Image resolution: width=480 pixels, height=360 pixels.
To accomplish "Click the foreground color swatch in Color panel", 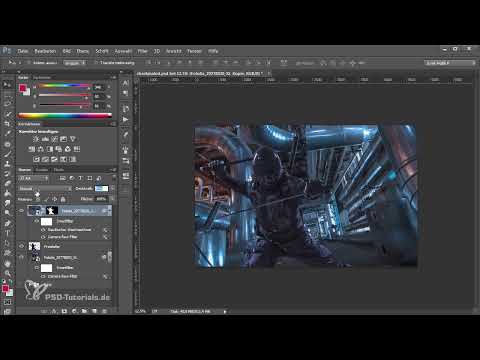I will [x=22, y=88].
